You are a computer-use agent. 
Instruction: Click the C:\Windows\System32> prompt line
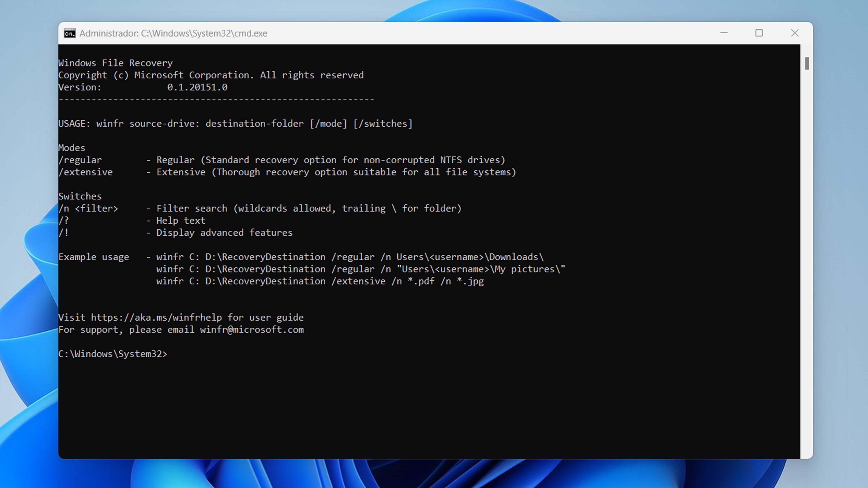(113, 354)
